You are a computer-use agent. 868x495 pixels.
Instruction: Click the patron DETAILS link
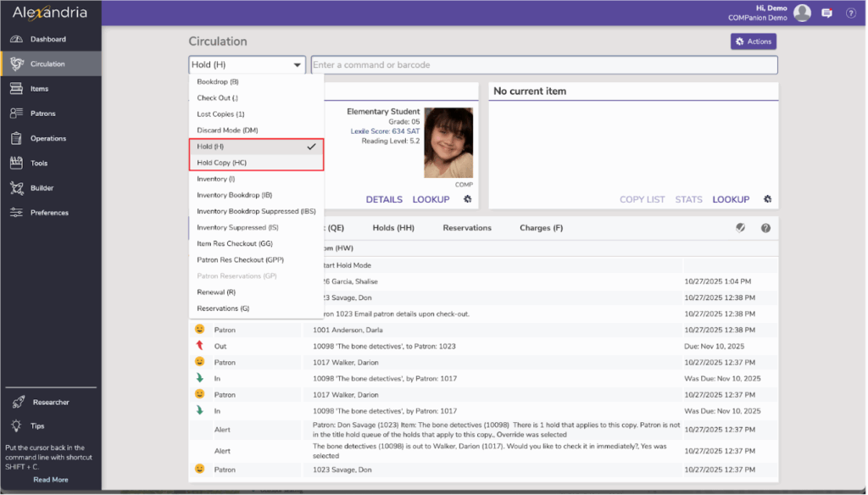(x=384, y=200)
